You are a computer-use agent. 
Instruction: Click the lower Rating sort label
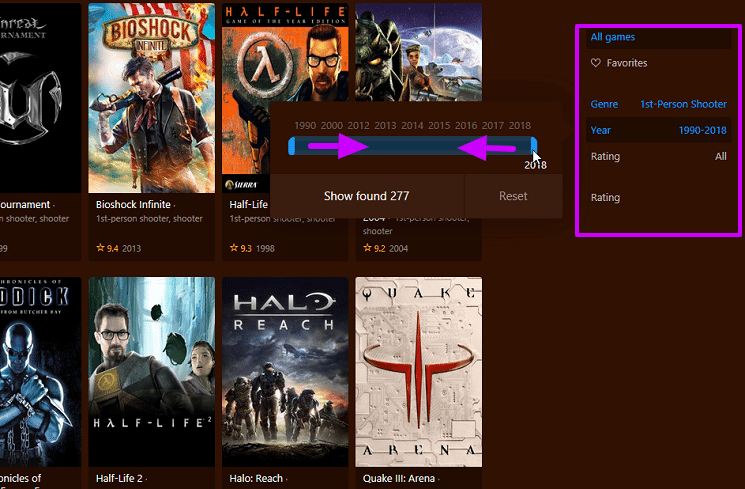[x=605, y=197]
